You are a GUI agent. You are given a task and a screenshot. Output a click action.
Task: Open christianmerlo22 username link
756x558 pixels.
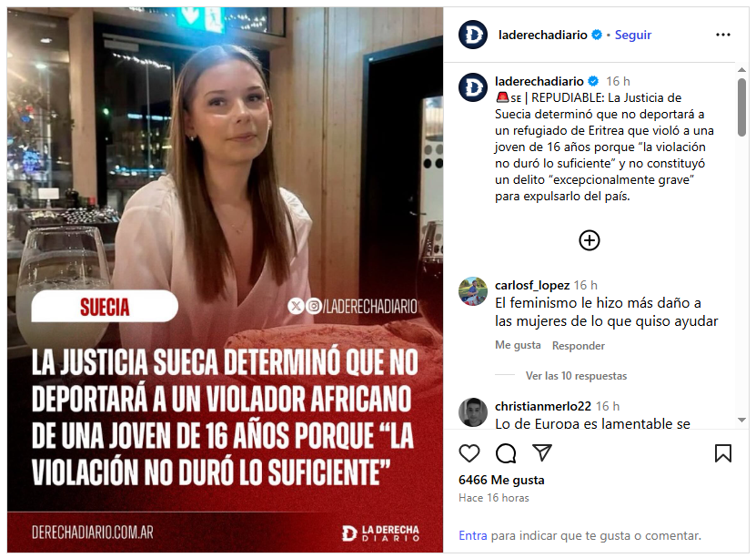tap(543, 406)
